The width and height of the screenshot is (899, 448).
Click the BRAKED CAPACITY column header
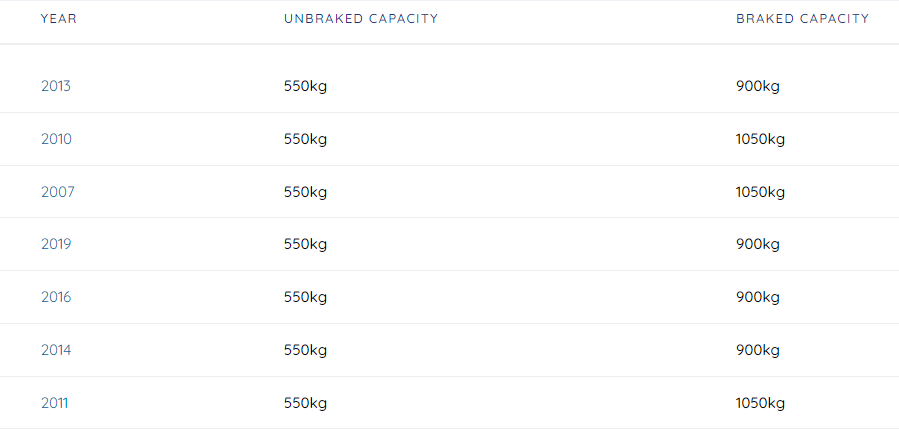[803, 19]
